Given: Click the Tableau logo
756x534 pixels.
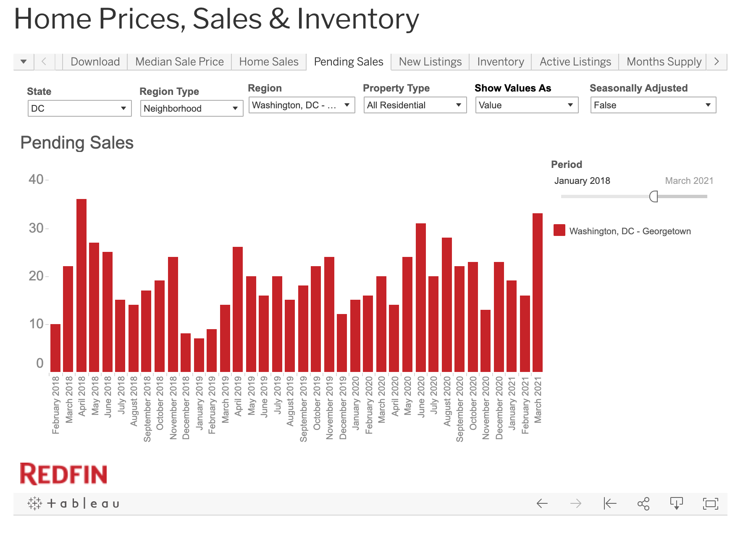Looking at the screenshot, I should [73, 503].
